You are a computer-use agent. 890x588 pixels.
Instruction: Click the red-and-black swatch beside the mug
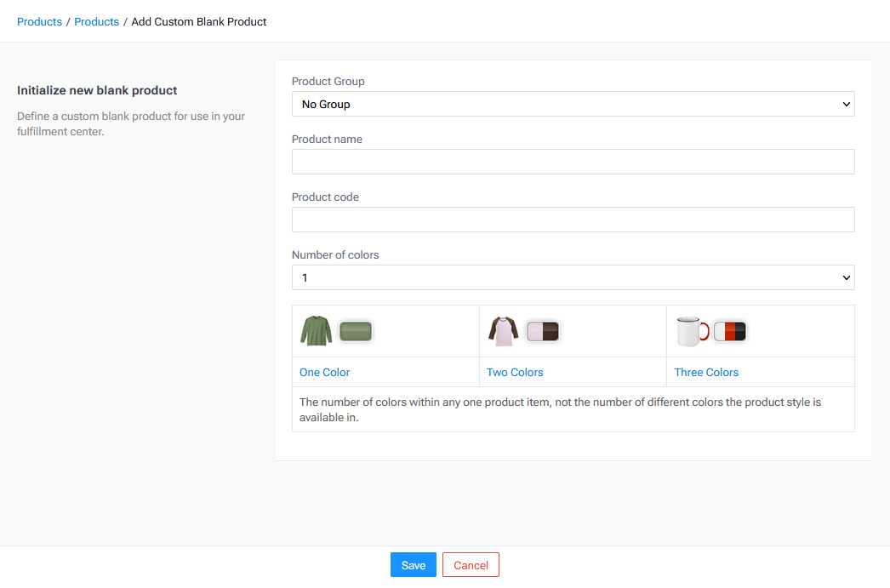(732, 330)
